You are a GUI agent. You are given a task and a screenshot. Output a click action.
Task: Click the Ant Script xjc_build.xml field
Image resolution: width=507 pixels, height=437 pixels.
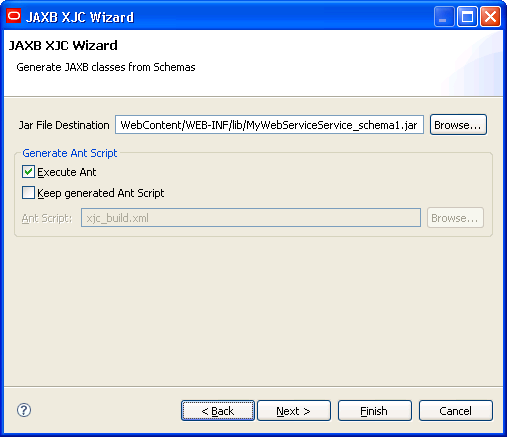[251, 218]
